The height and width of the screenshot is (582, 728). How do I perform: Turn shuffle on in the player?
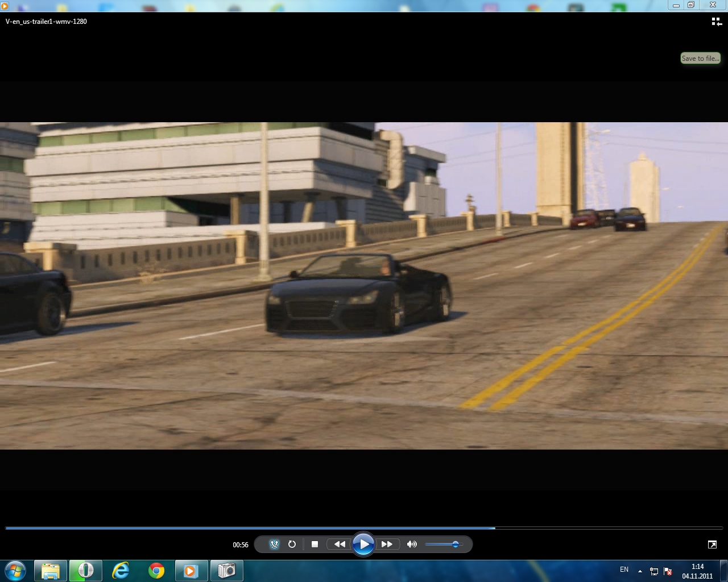tap(274, 544)
